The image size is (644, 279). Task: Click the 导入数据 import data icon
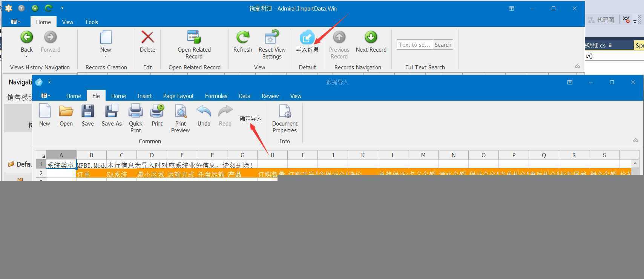pos(307,37)
